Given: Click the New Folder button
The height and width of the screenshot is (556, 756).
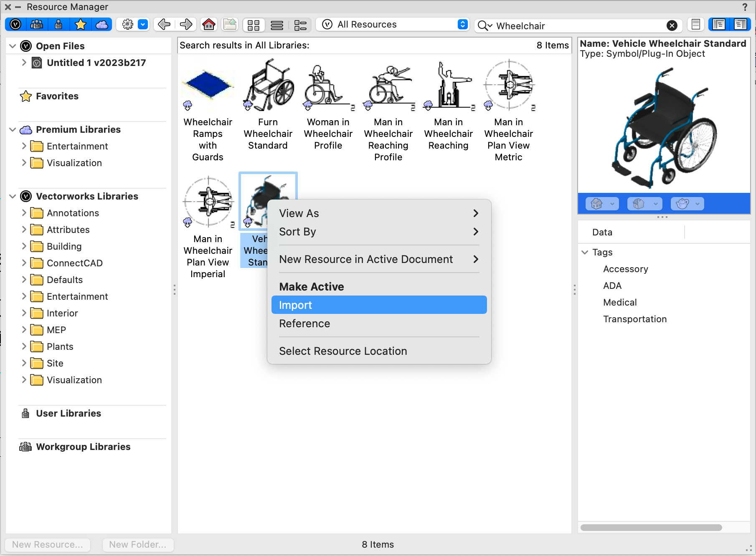Looking at the screenshot, I should click(x=137, y=544).
